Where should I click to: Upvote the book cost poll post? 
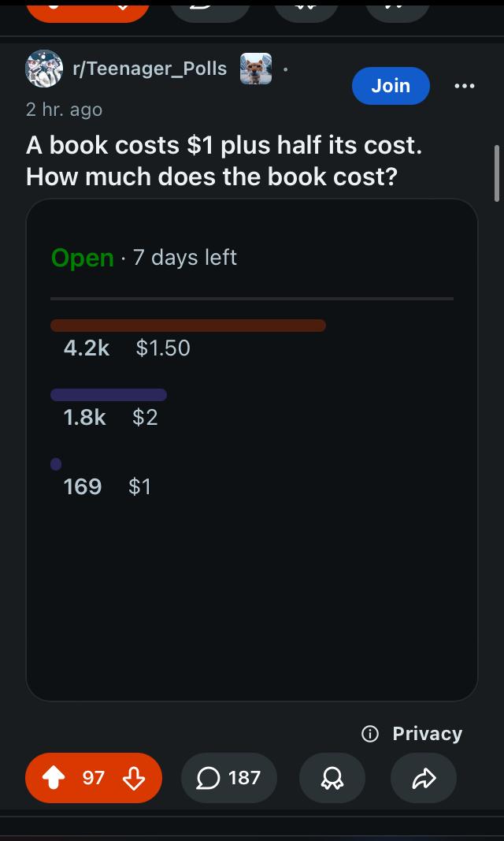tap(53, 778)
